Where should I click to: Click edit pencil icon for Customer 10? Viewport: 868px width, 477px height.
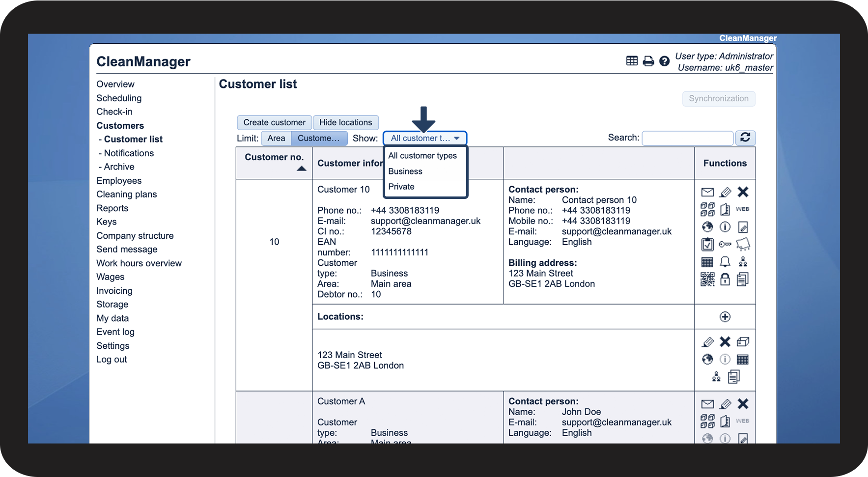point(725,192)
